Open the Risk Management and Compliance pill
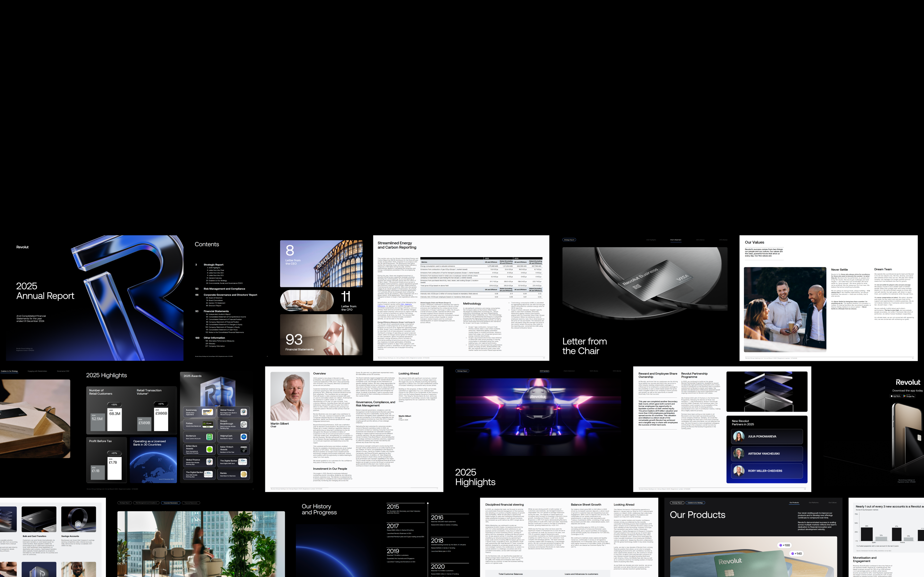This screenshot has width=924, height=577. [x=147, y=503]
